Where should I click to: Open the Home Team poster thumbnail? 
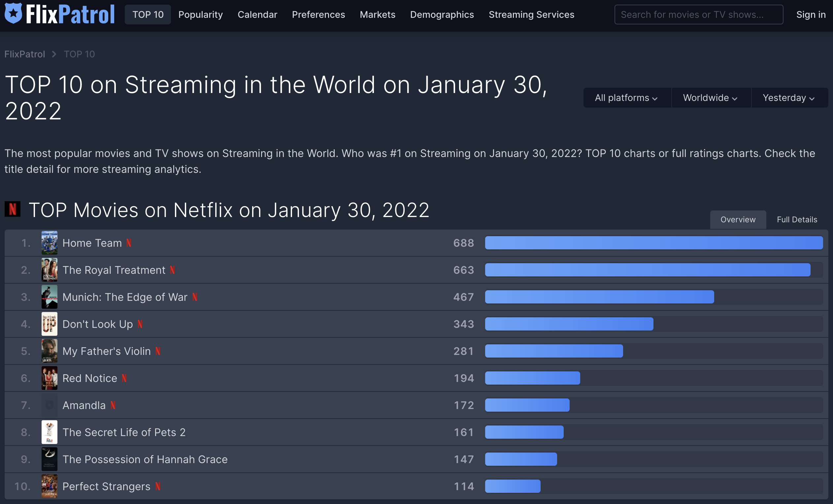50,243
